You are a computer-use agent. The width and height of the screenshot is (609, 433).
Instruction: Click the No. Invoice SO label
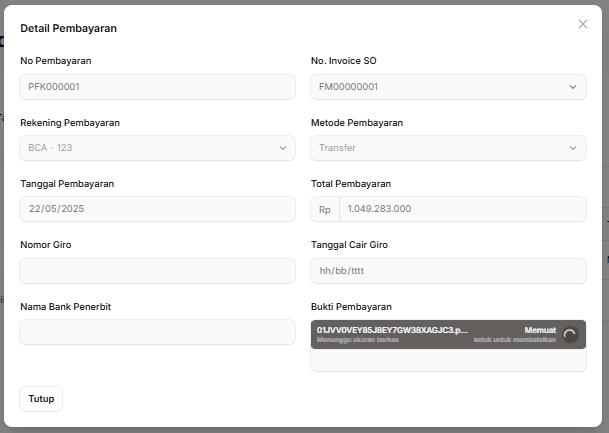[344, 61]
